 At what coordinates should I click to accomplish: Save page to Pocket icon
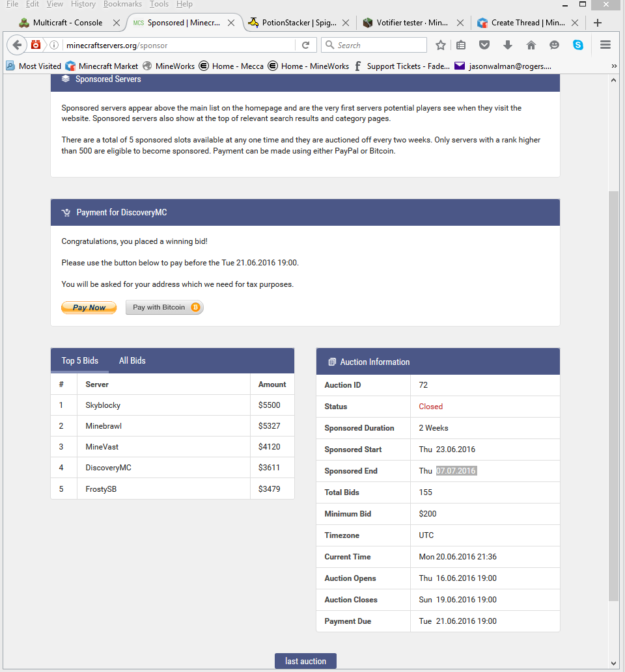click(x=484, y=45)
